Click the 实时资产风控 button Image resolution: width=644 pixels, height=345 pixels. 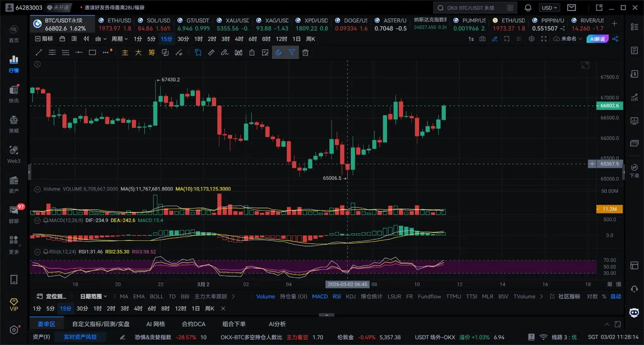(x=80, y=337)
